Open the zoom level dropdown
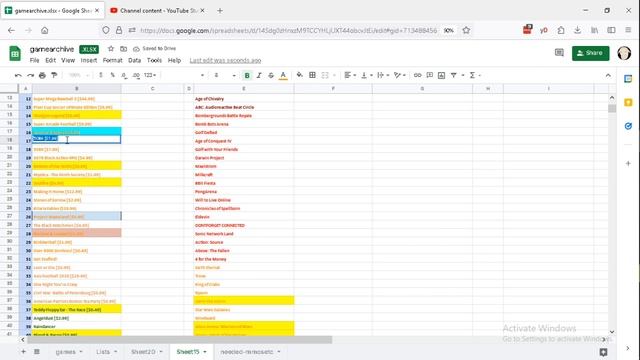This screenshot has width=640, height=360. 79,76
